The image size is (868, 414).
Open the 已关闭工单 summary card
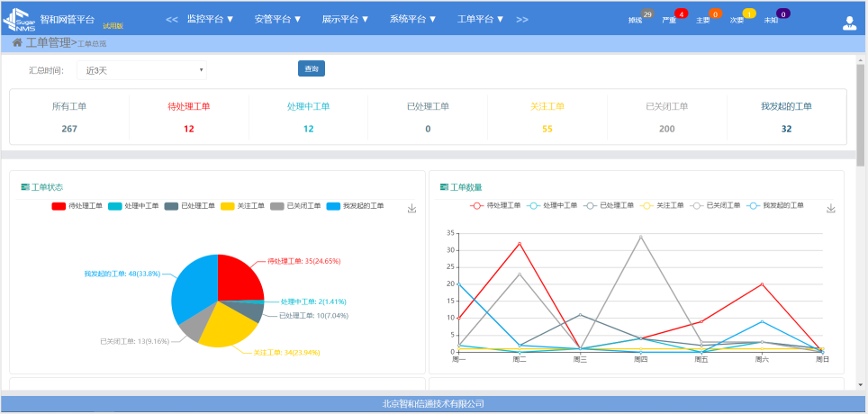pos(667,117)
